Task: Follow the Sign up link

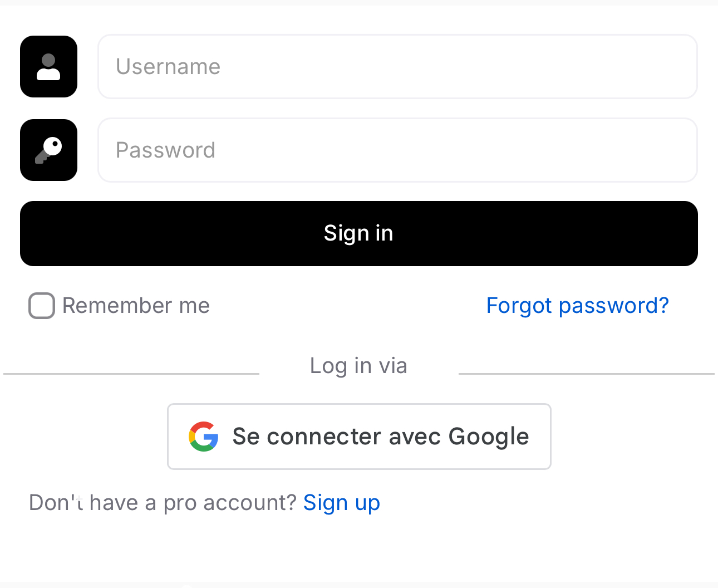Action: pyautogui.click(x=341, y=503)
